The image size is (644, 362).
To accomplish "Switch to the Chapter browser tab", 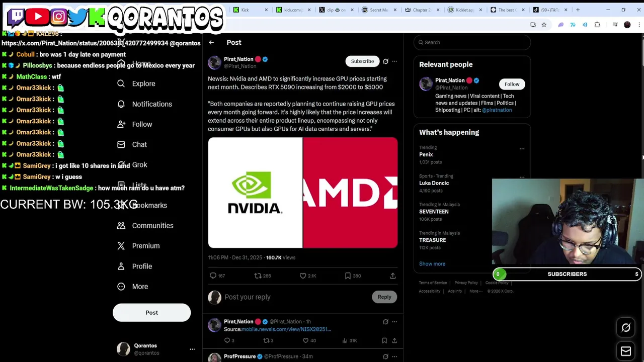I will point(422,10).
